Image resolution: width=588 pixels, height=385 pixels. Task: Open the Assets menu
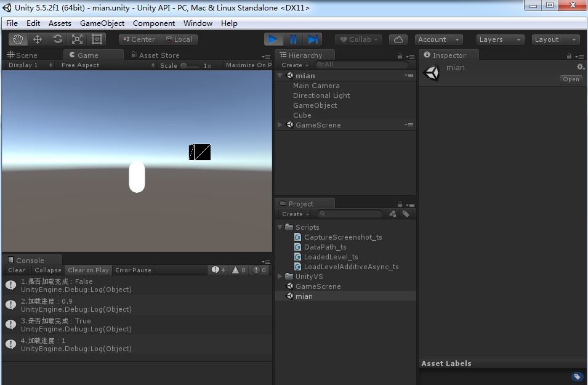point(60,23)
